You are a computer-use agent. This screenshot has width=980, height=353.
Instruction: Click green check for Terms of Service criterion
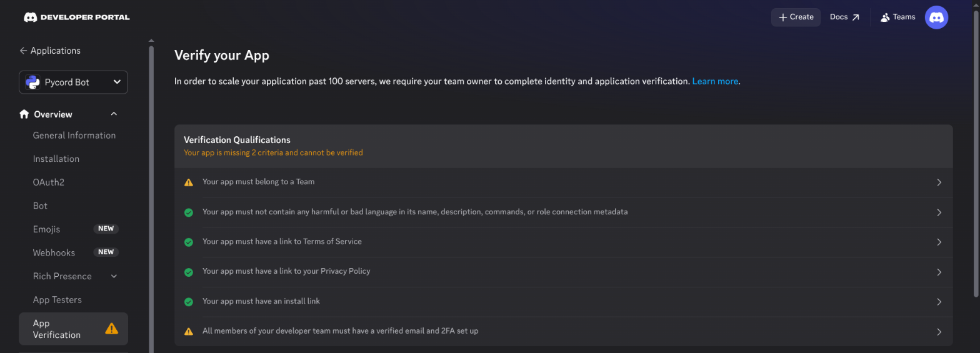pos(188,242)
